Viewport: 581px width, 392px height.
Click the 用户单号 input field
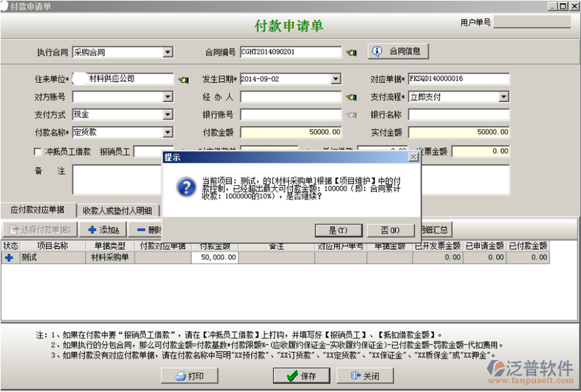[x=532, y=23]
